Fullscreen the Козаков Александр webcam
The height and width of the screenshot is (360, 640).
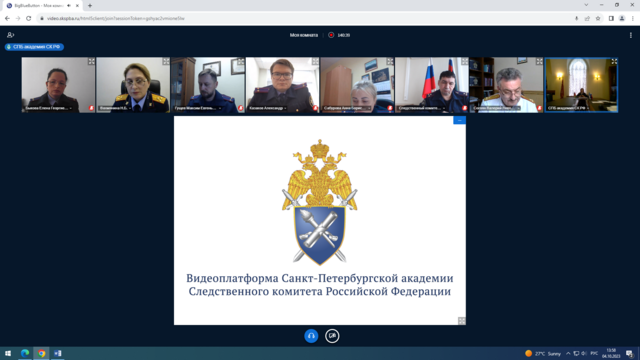pyautogui.click(x=316, y=62)
